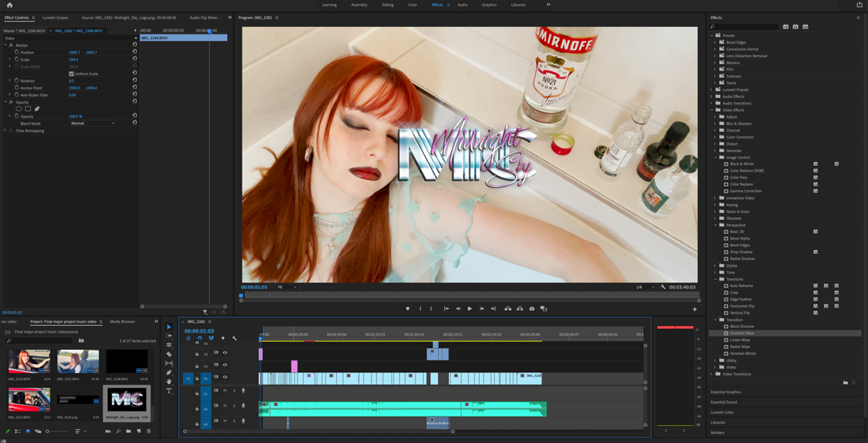Create ellipse mask under Opacity
This screenshot has height=443, width=868.
[19, 109]
